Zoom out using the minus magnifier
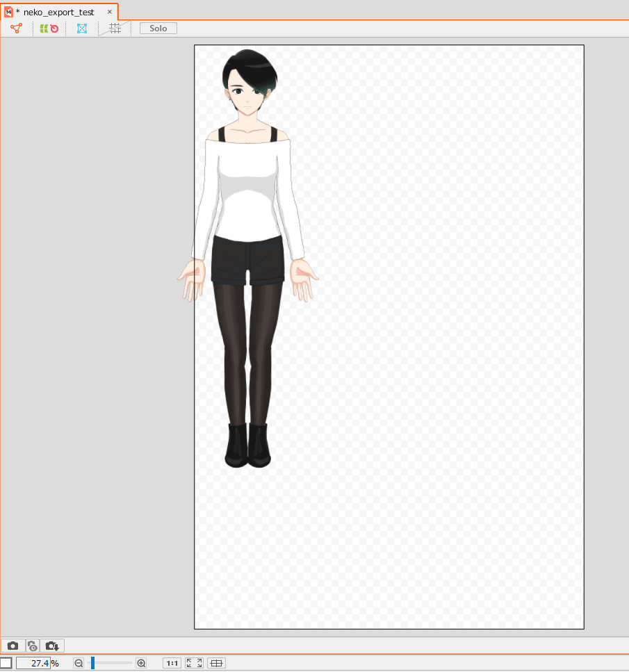Viewport: 629px width, 672px height. click(x=79, y=663)
